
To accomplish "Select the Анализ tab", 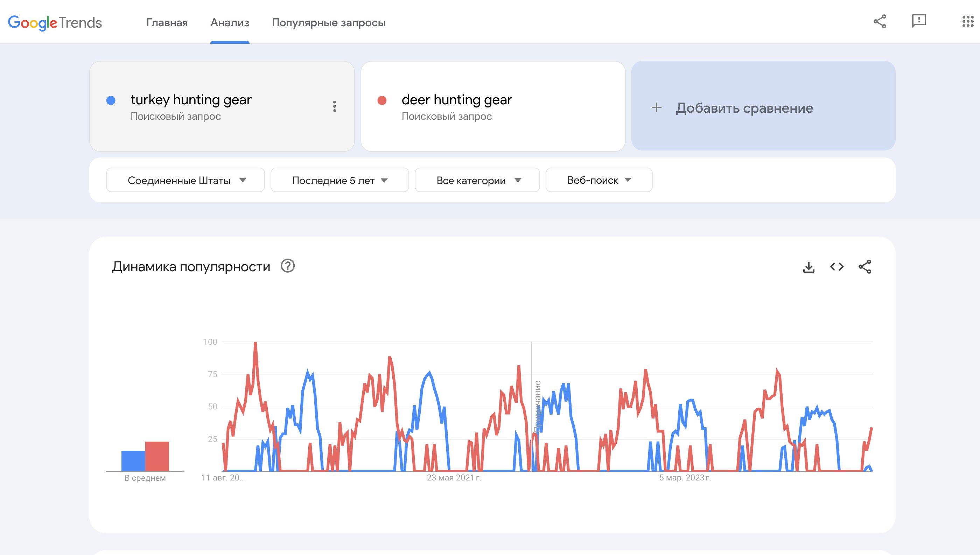I will click(x=230, y=22).
